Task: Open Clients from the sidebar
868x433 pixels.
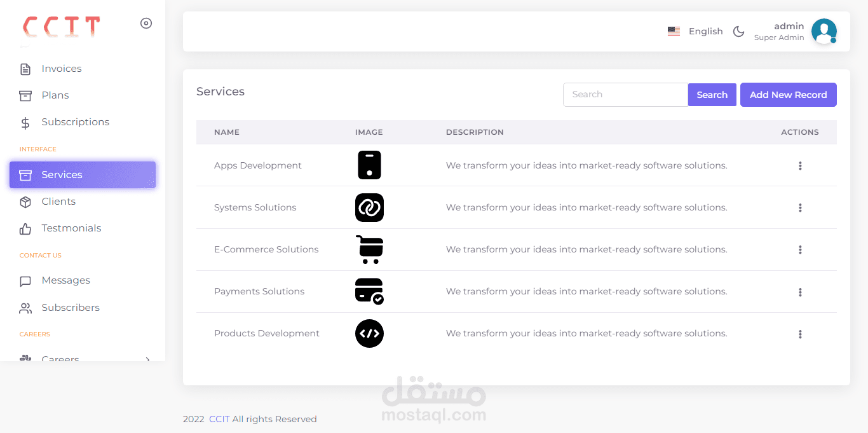Action: (83, 202)
